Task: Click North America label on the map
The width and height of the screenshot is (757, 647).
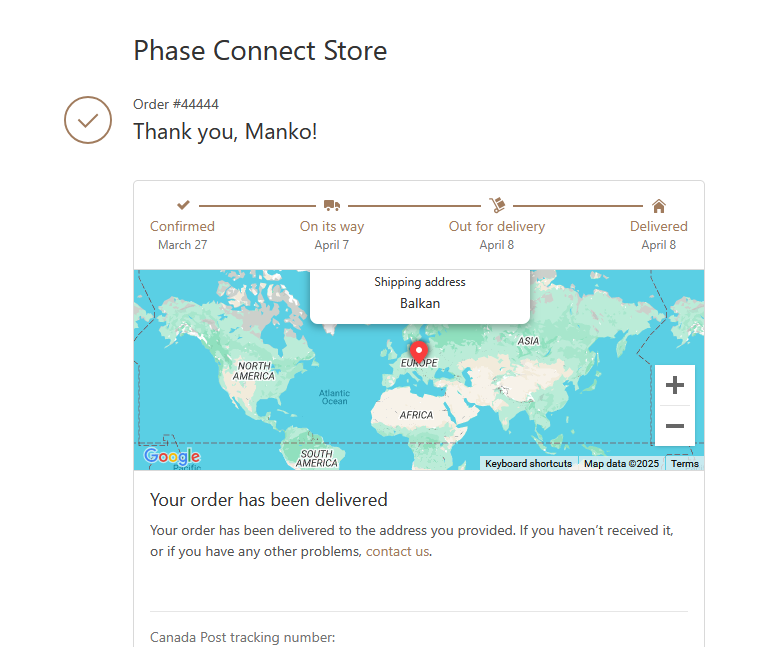Action: pyautogui.click(x=254, y=371)
